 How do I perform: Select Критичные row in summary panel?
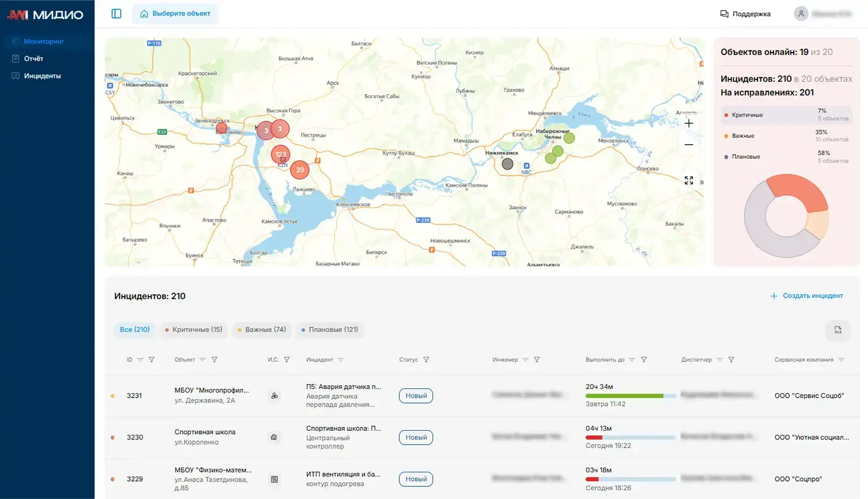[x=786, y=115]
